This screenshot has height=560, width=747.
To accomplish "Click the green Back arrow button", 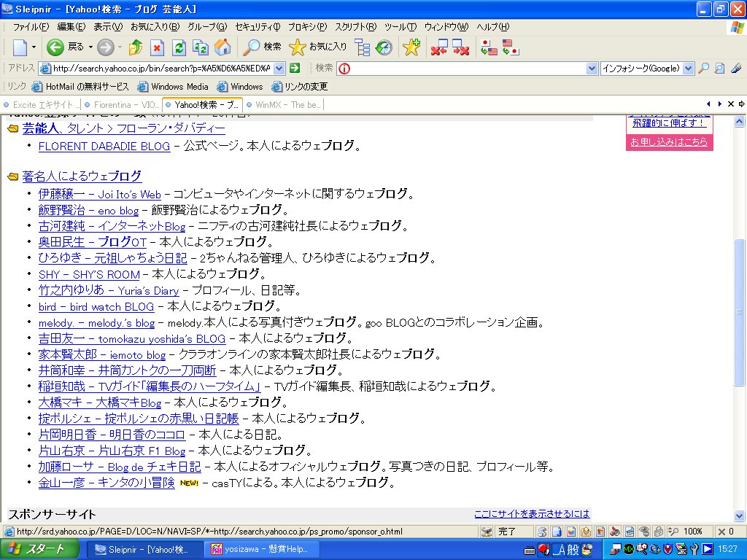I will click(55, 47).
